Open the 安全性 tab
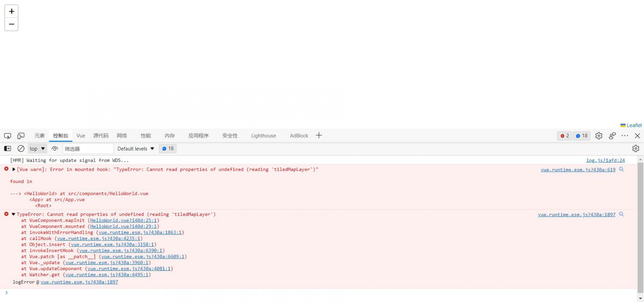Screen dimensions: 644x302 230,136
